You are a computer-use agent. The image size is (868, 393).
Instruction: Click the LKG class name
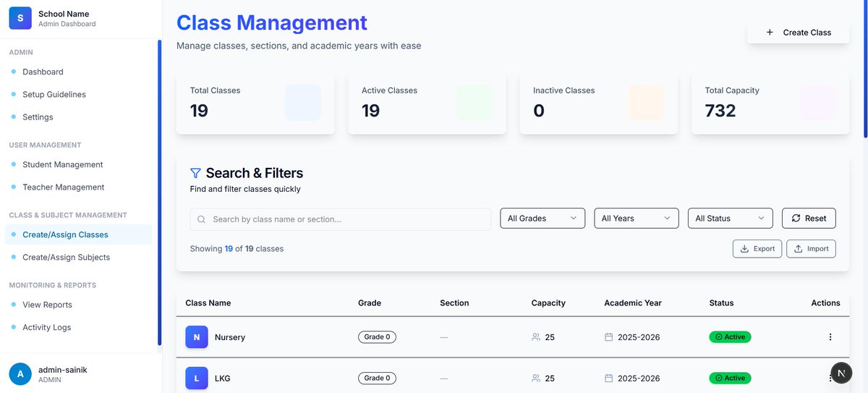coord(223,379)
